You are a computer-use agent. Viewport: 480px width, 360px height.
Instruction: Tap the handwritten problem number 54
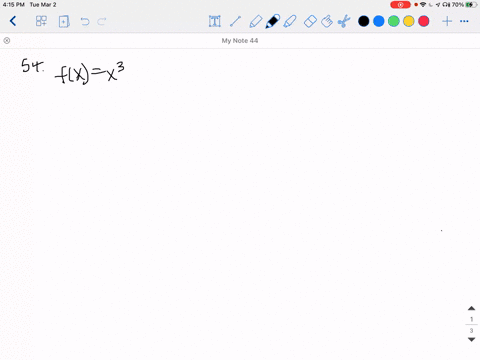pos(32,65)
